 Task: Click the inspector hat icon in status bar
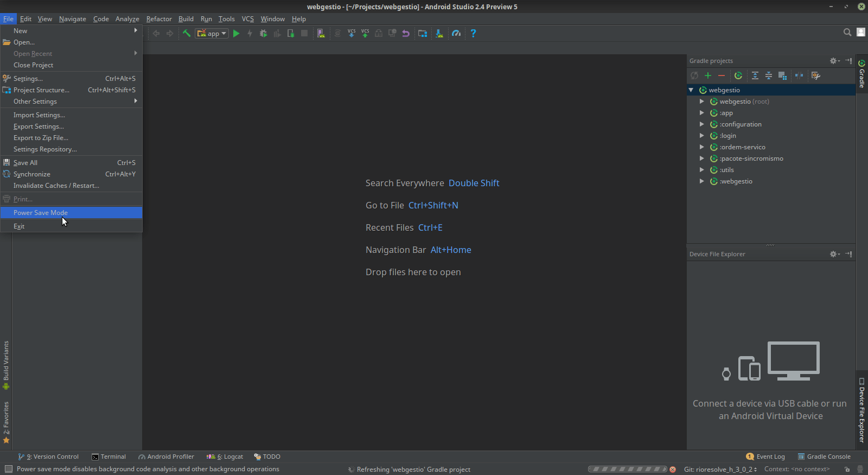point(860,470)
